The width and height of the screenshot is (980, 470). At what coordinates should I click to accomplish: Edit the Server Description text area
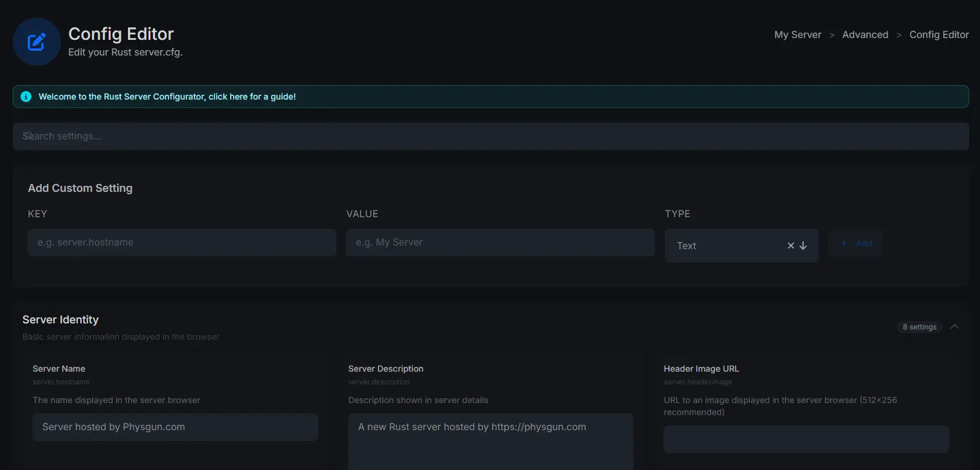(491, 442)
